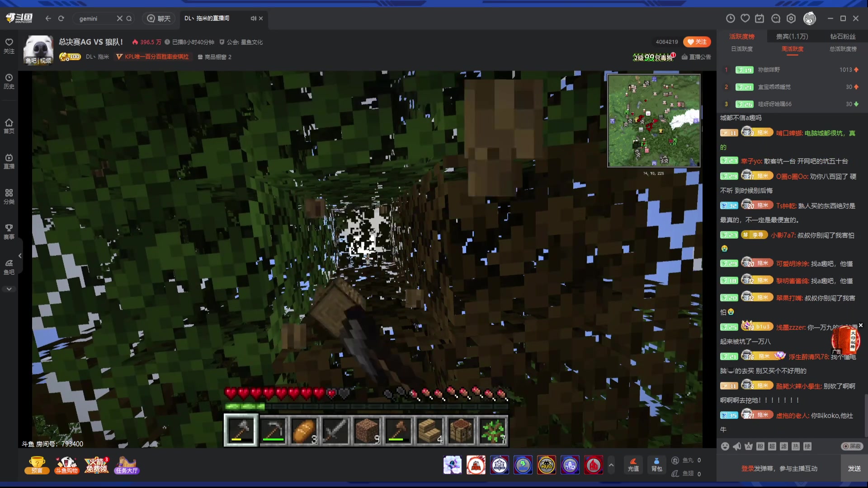The width and height of the screenshot is (868, 488).
Task: Open watch history clock icon in title bar
Action: (730, 19)
